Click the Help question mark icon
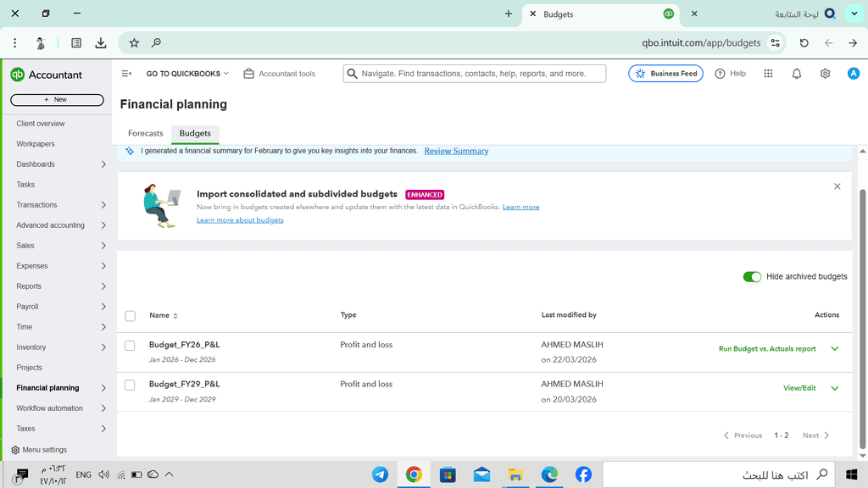868x488 pixels. click(721, 74)
